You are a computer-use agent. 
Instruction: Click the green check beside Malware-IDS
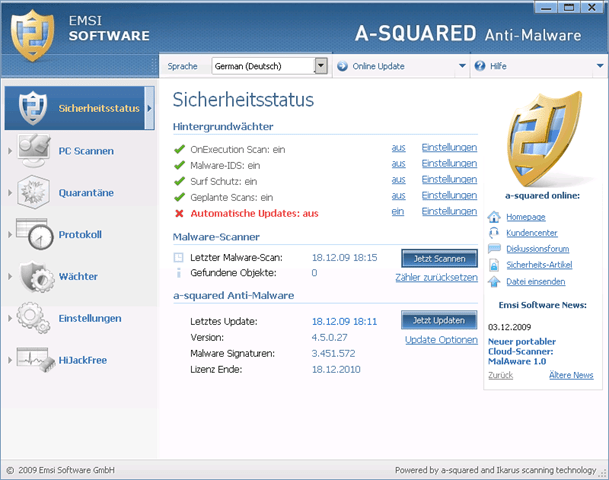coord(179,165)
